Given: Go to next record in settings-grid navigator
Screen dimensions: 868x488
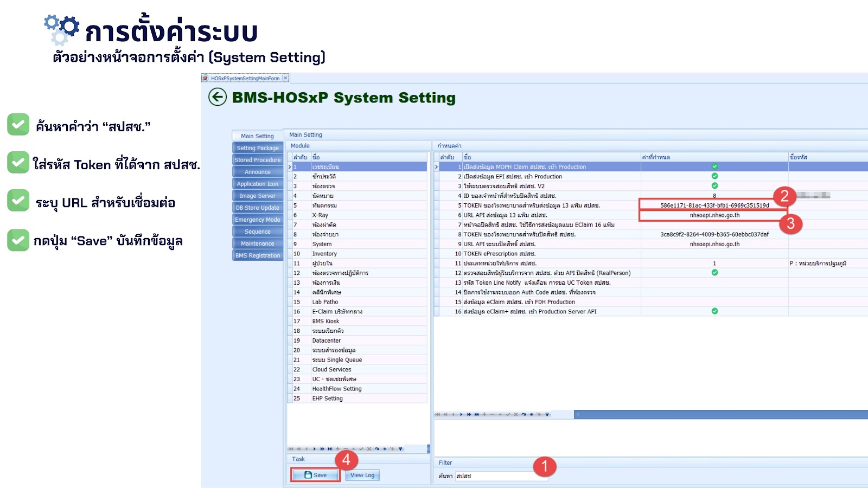Looking at the screenshot, I should click(461, 414).
